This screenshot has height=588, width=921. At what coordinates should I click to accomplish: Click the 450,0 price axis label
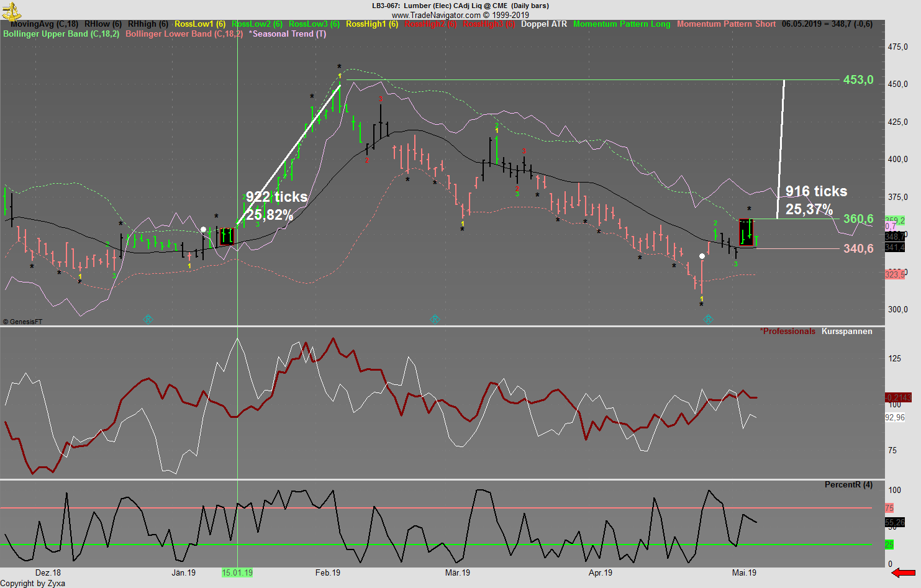click(898, 84)
